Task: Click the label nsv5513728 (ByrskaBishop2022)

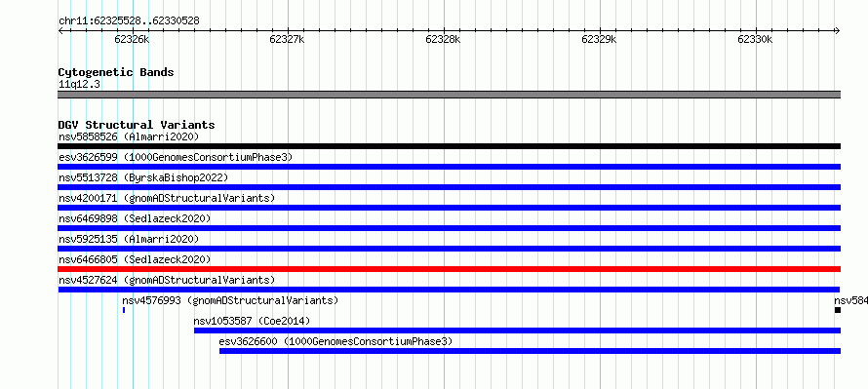Action: point(143,177)
